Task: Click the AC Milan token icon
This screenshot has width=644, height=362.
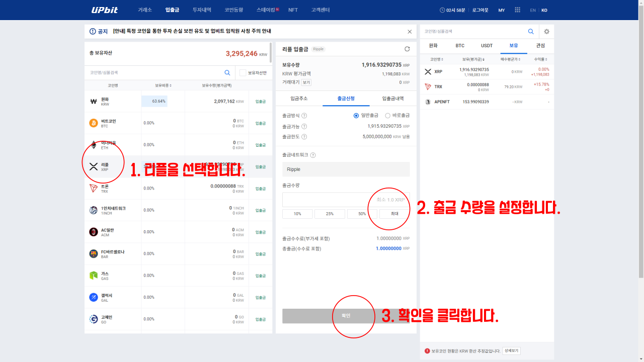Action: tap(93, 232)
